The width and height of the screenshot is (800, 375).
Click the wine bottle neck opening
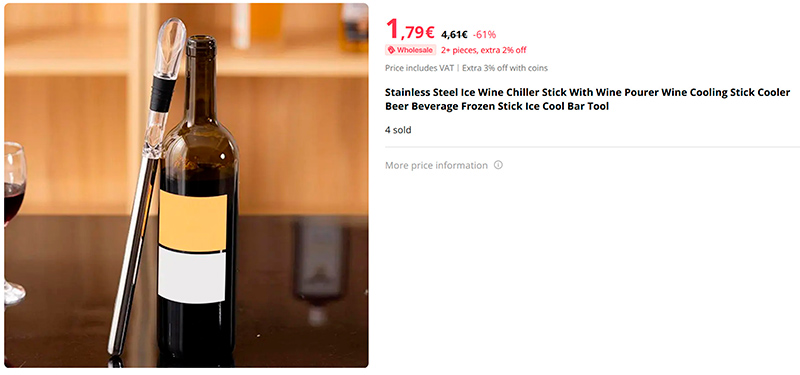pyautogui.click(x=200, y=41)
